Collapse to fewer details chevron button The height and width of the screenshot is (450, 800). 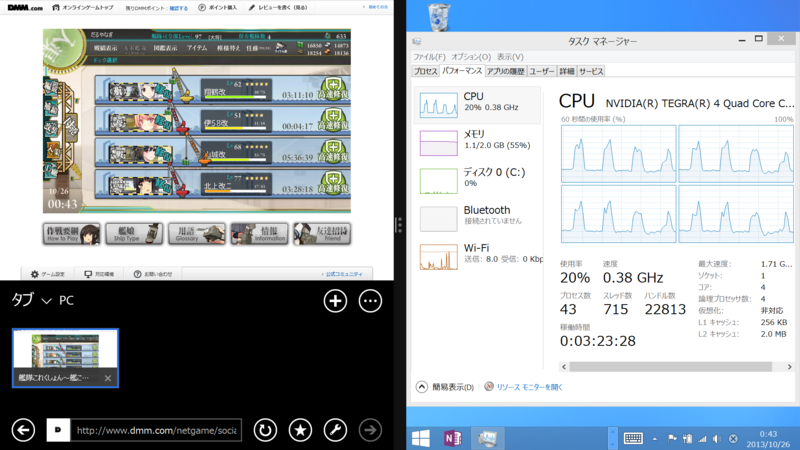click(421, 387)
